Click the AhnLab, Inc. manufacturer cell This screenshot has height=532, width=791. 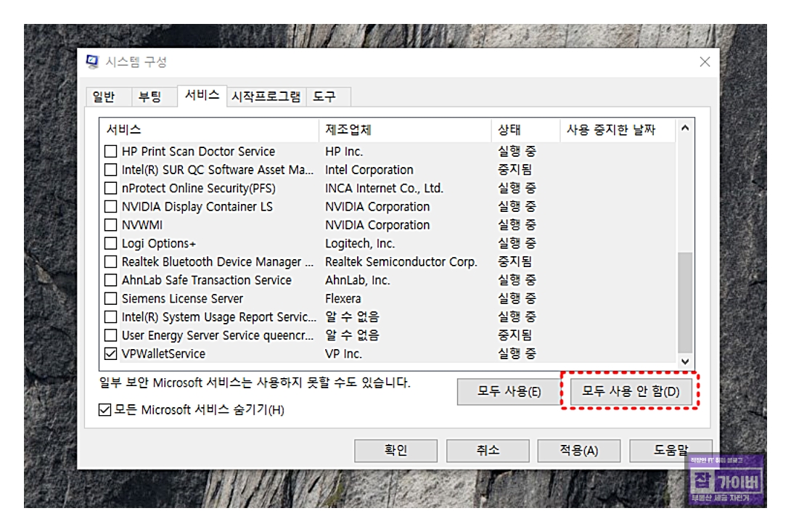358,281
